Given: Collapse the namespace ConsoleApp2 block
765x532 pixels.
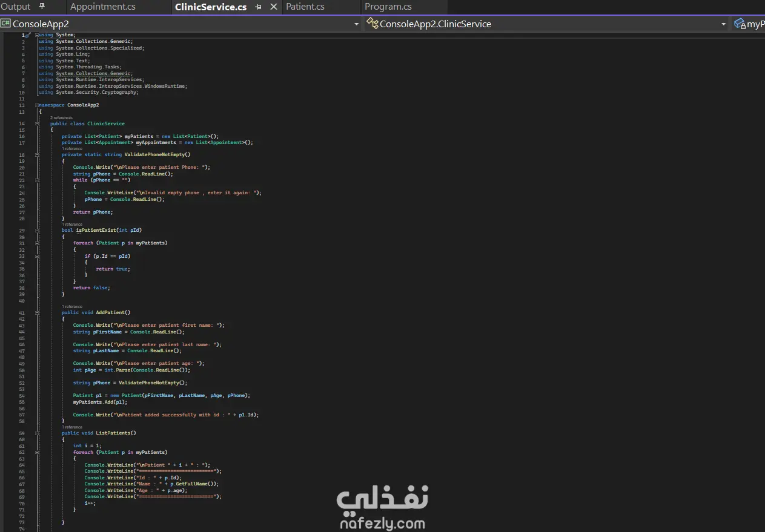Looking at the screenshot, I should [37, 105].
